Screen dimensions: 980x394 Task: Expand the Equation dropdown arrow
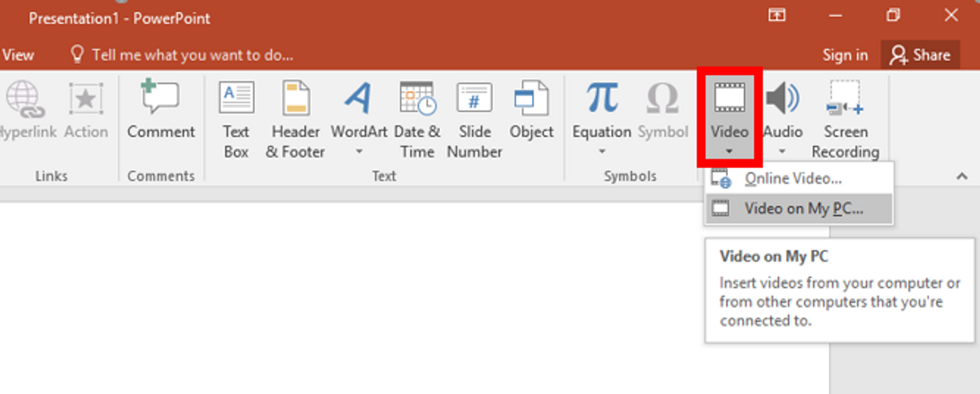point(602,151)
